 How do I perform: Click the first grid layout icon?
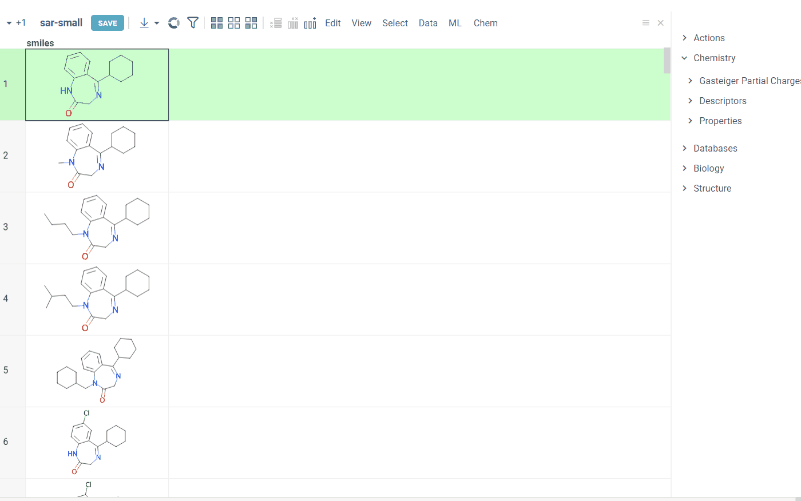(217, 23)
